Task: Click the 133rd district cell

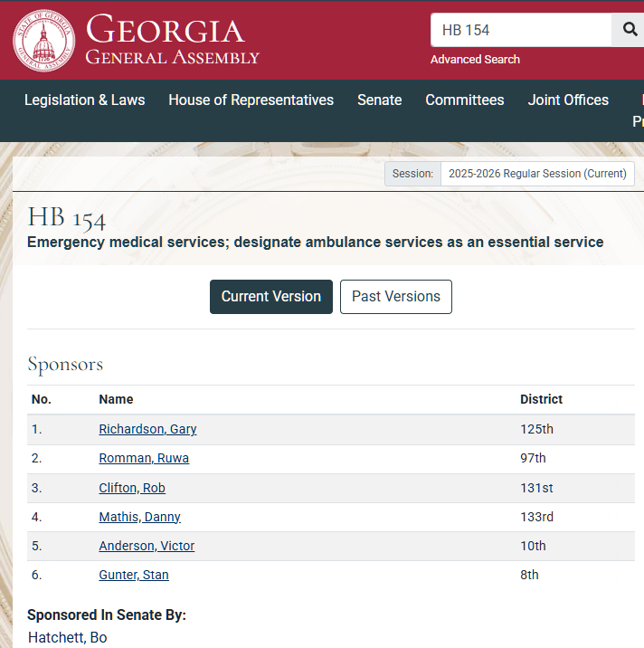Action: pos(536,517)
